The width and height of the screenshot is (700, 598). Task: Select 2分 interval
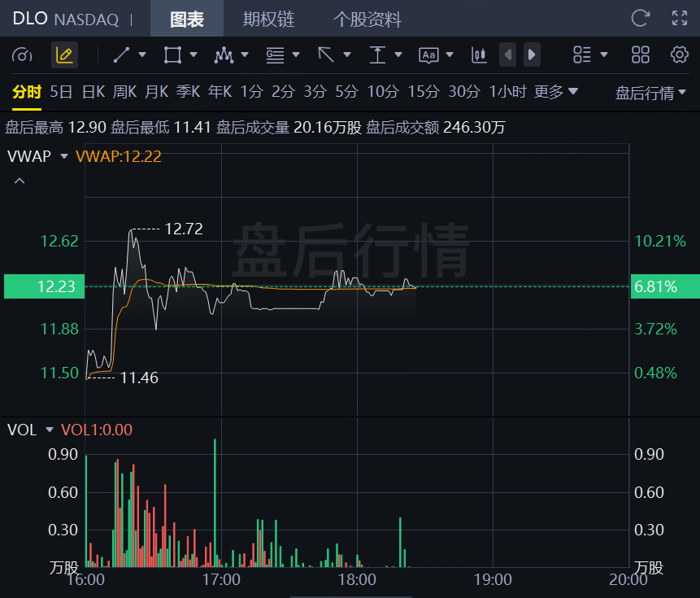point(283,92)
